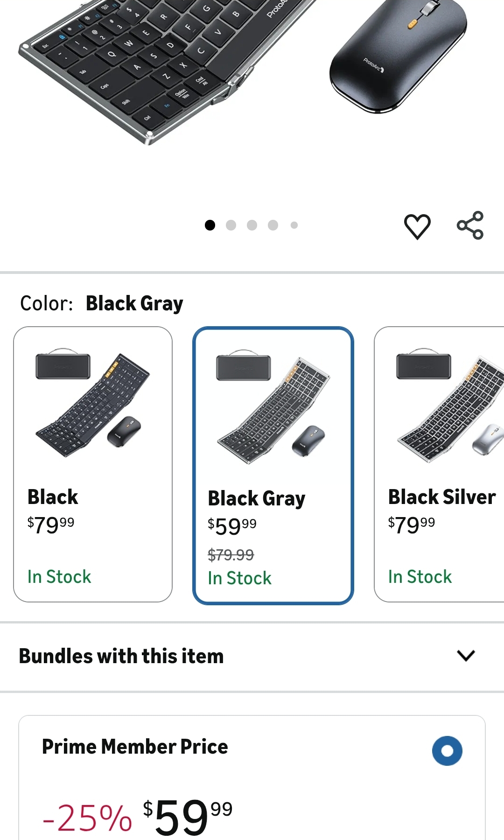The image size is (504, 840).
Task: Tap the share icon
Action: click(x=470, y=225)
